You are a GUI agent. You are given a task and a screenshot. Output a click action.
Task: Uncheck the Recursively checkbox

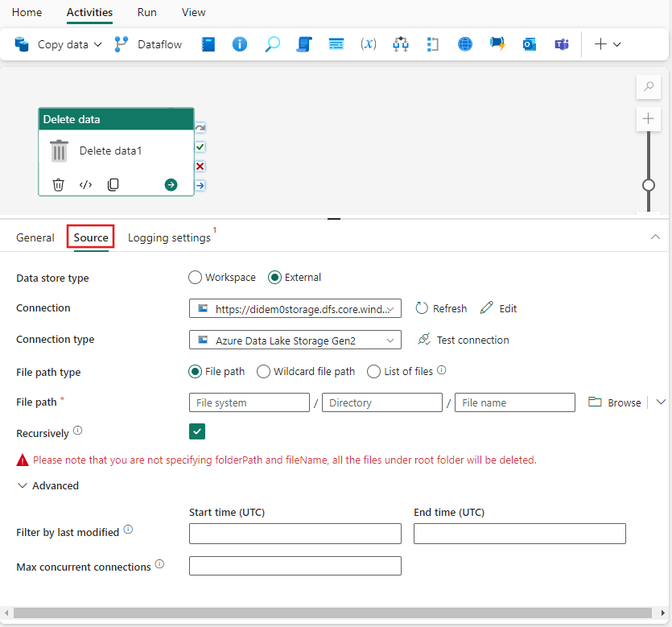point(197,431)
